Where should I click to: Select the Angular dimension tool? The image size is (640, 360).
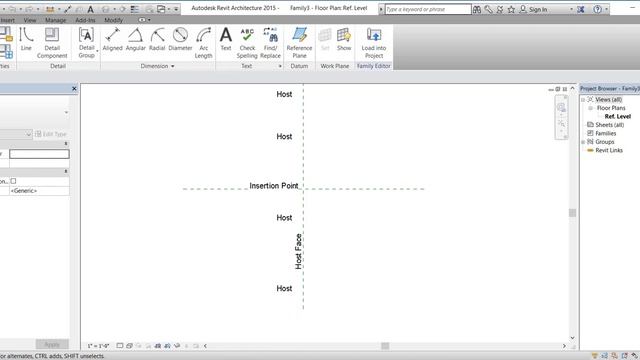136,40
